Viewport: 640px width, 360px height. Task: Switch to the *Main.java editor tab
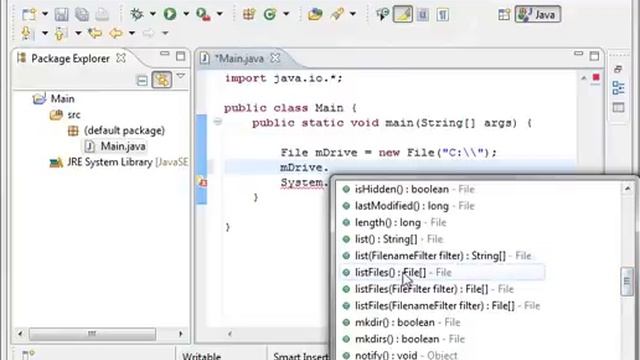point(239,59)
